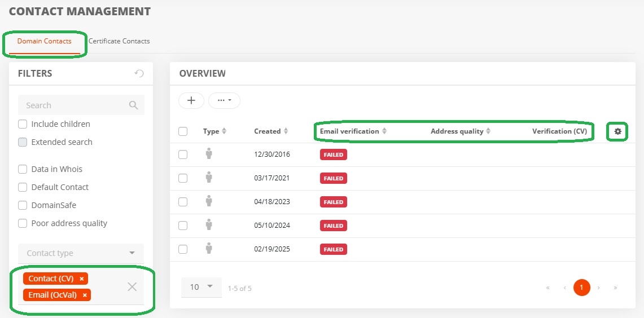Click person icon in 02/19/2025 row
Screen dimensions: 644x318
pos(209,249)
